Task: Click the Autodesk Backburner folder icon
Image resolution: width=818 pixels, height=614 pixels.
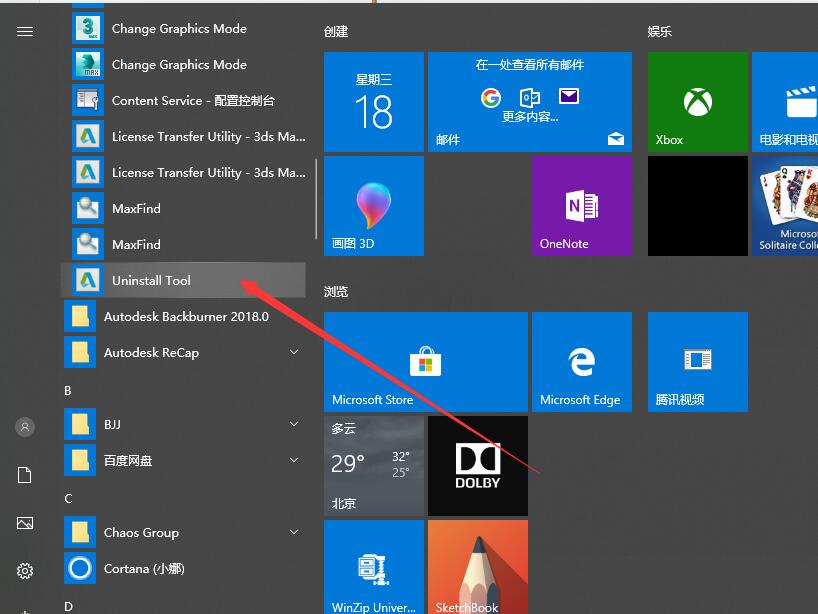Action: coord(80,316)
